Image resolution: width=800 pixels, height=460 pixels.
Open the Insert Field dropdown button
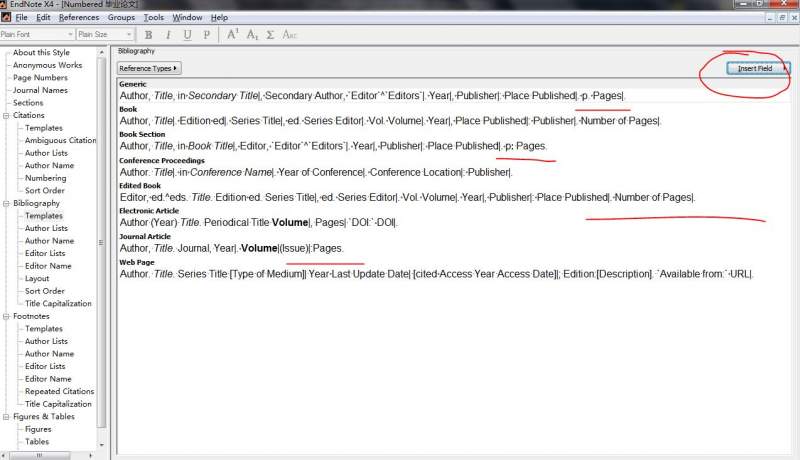coord(758,68)
